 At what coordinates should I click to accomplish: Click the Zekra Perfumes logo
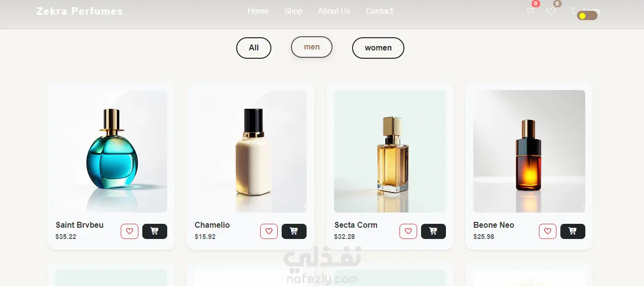80,11
